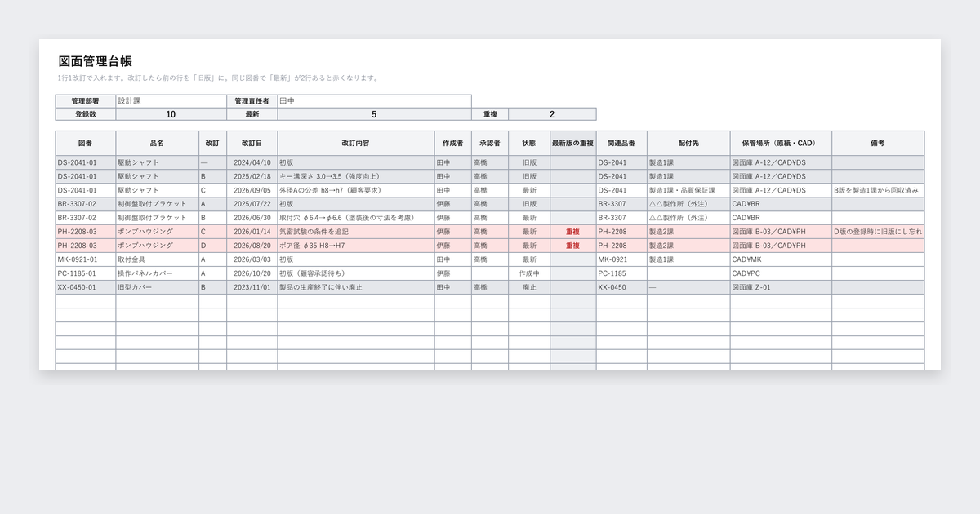980x514 pixels.
Task: Select the 関連品番 column header
Action: tap(621, 143)
